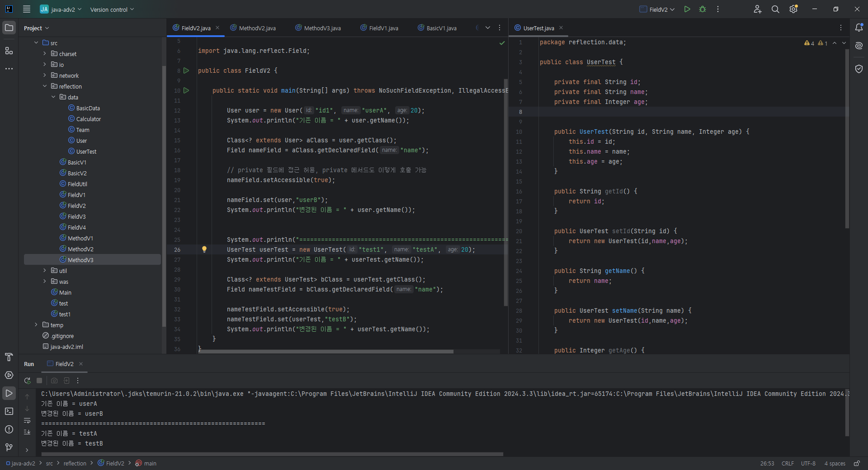The image size is (868, 470).
Task: Switch to BasicV1.java tab
Action: (437, 28)
